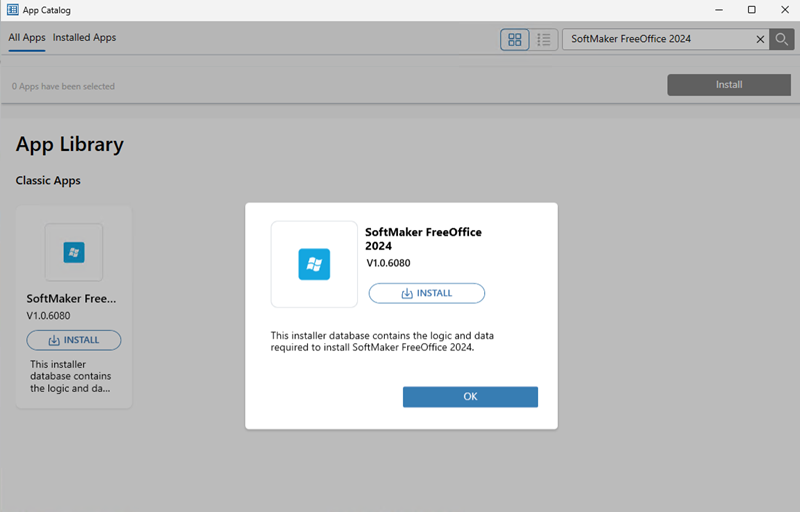
Task: Open the All Apps tab
Action: point(27,38)
